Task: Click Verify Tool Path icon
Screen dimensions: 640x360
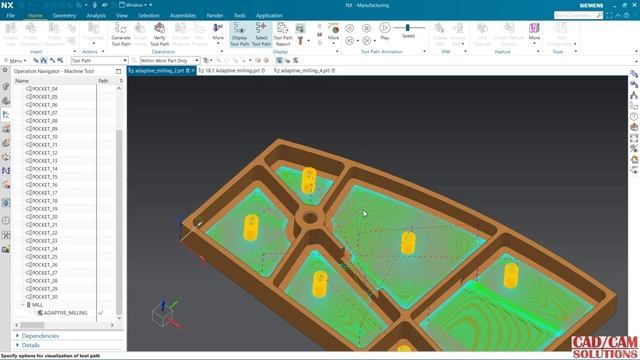Action: coord(160,34)
